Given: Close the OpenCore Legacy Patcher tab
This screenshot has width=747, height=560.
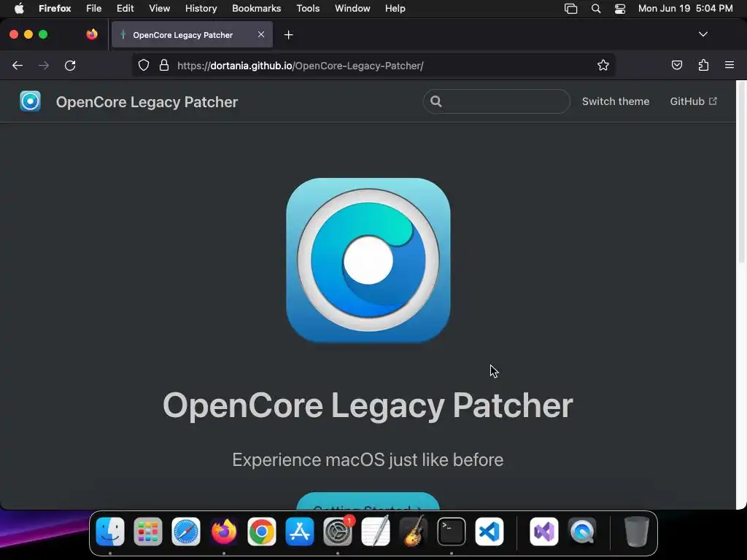Looking at the screenshot, I should [261, 34].
